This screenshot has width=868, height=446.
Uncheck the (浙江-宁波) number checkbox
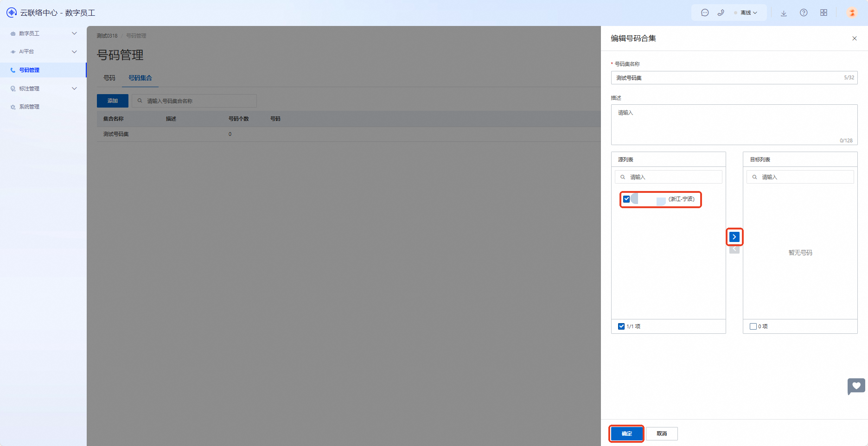click(626, 199)
